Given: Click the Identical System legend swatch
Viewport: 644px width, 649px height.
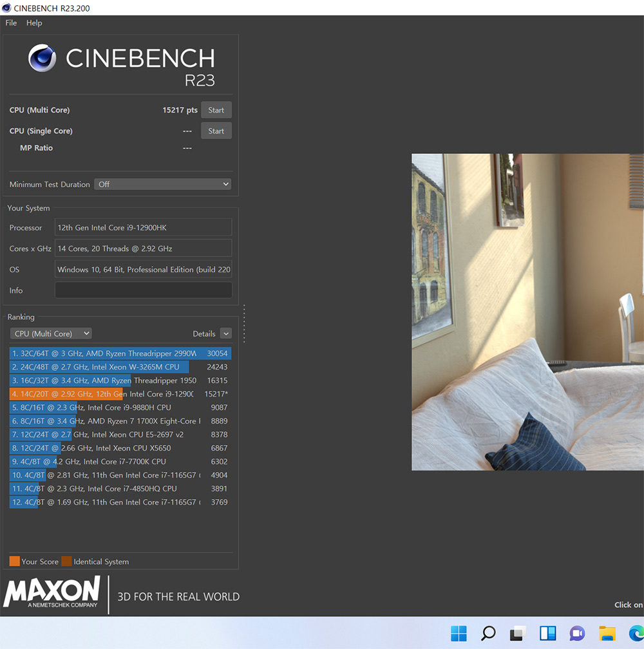Looking at the screenshot, I should coord(66,561).
